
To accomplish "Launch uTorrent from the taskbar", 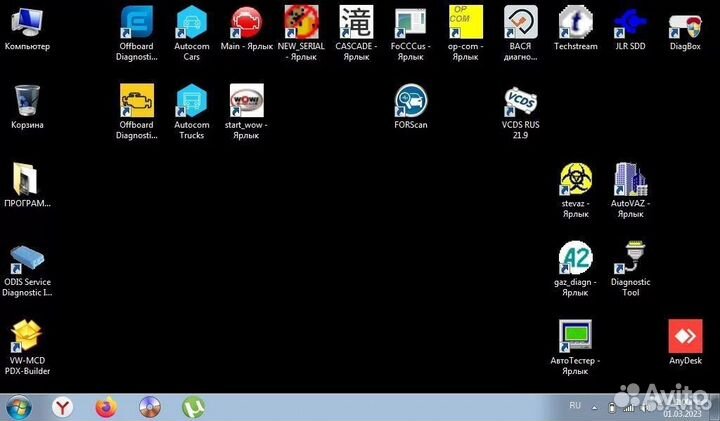I will click(x=193, y=407).
